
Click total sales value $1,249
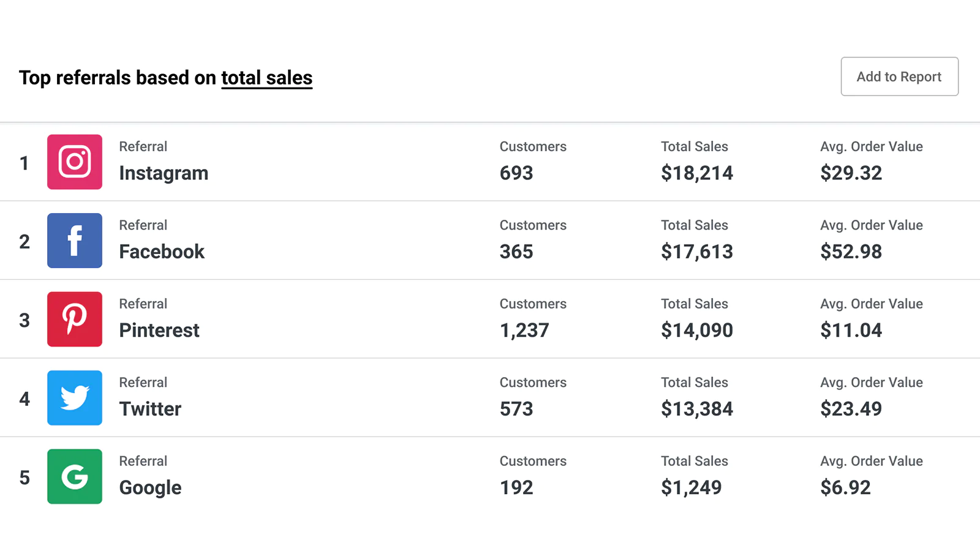[692, 488]
